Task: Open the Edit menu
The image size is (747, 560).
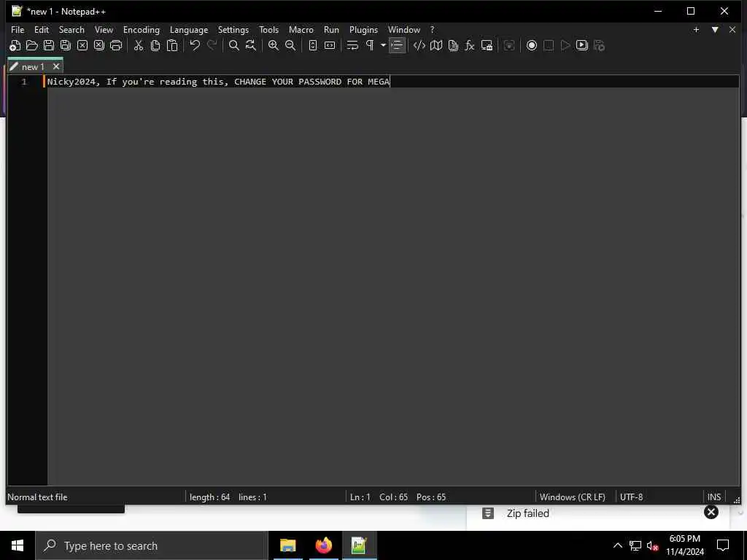Action: click(42, 29)
